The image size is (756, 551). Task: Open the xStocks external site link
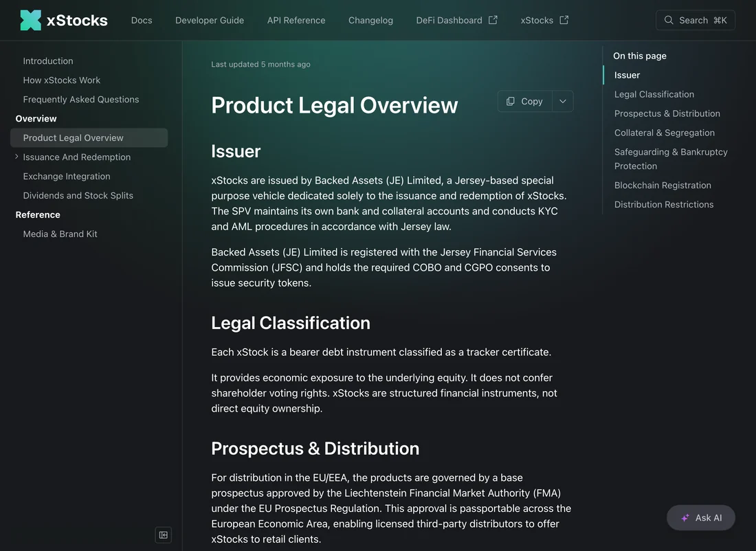[x=544, y=20]
